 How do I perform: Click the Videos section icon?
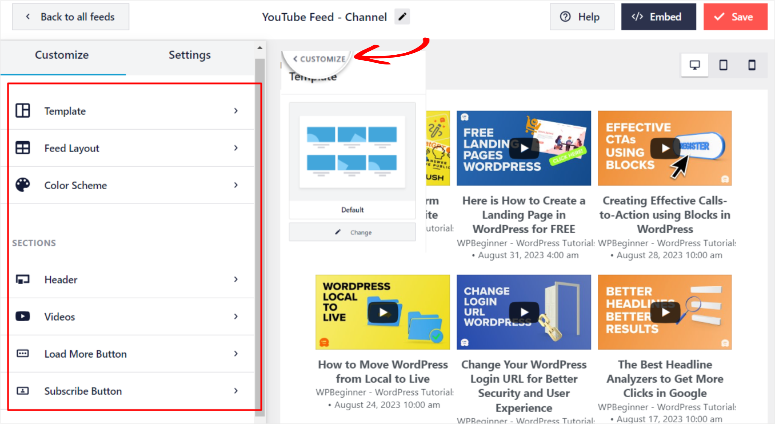point(23,316)
